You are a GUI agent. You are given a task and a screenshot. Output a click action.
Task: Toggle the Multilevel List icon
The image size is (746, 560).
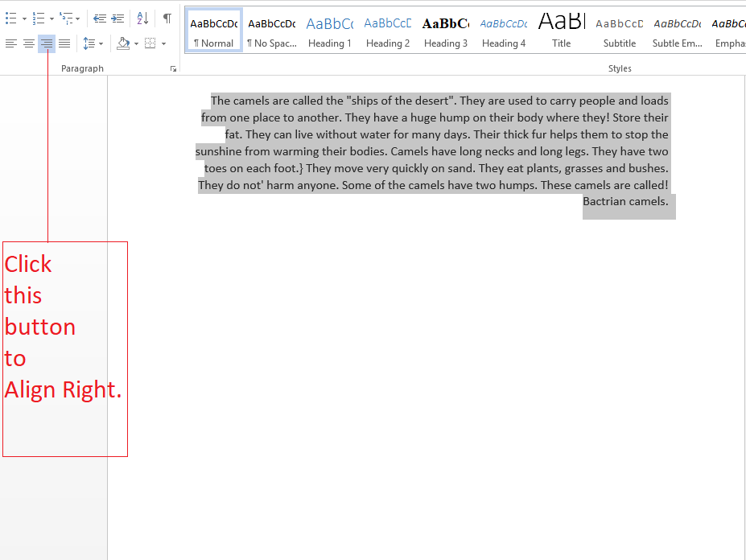click(x=64, y=18)
